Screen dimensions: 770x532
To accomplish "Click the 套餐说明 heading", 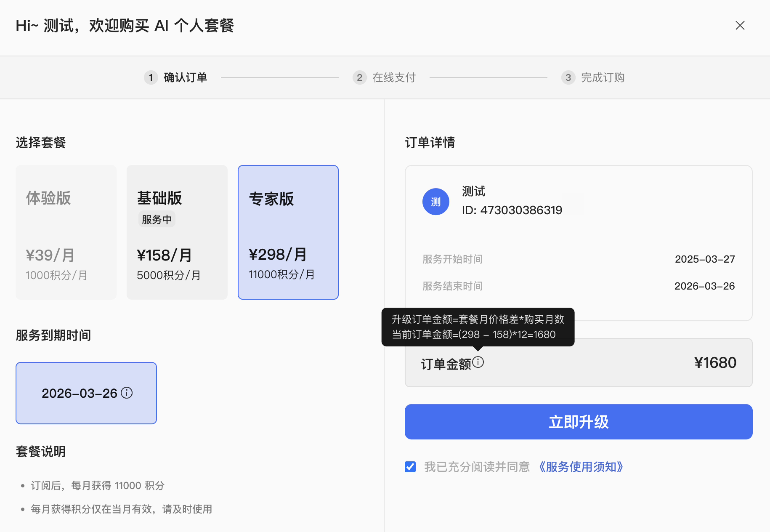I will point(41,451).
